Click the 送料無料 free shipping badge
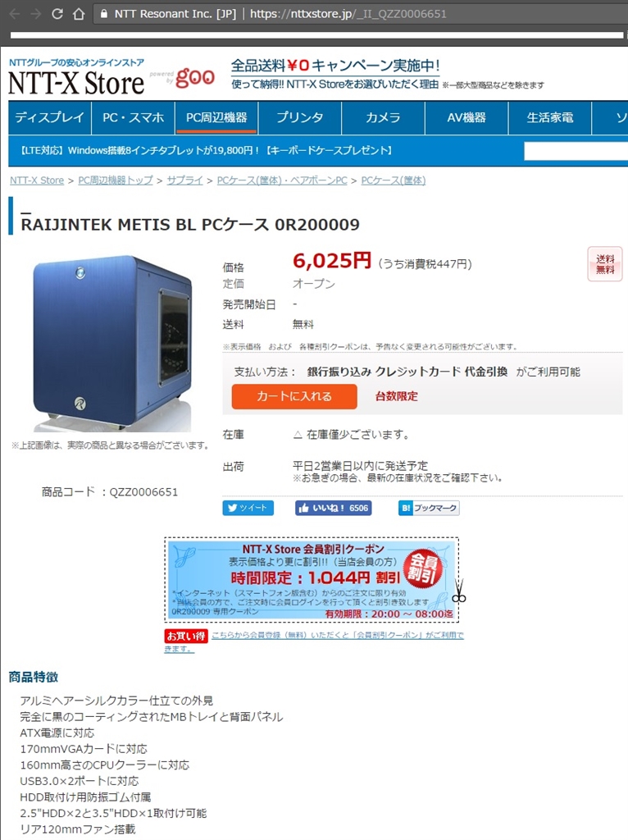Image resolution: width=628 pixels, height=840 pixels. [605, 264]
